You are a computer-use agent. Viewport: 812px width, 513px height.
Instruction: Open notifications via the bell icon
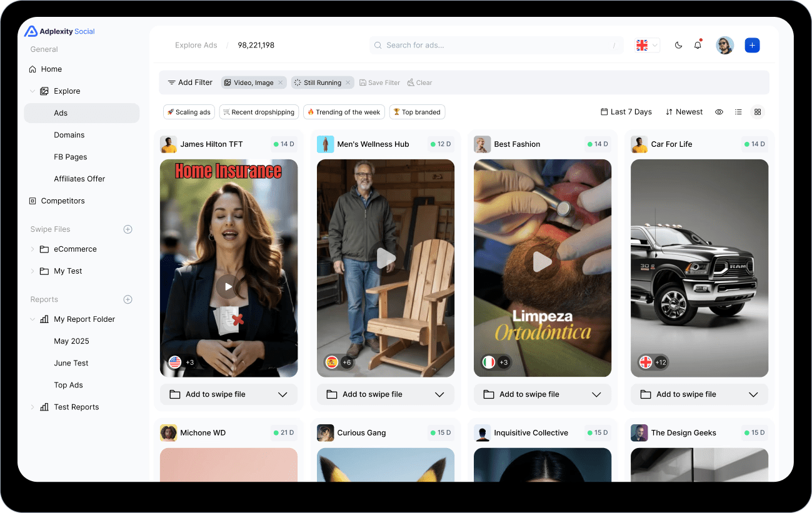[698, 45]
